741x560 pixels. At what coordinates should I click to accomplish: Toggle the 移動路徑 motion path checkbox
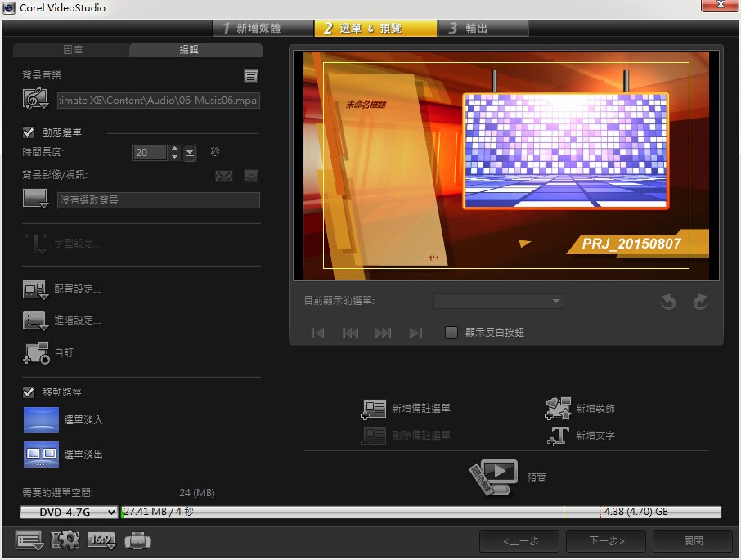tap(29, 392)
